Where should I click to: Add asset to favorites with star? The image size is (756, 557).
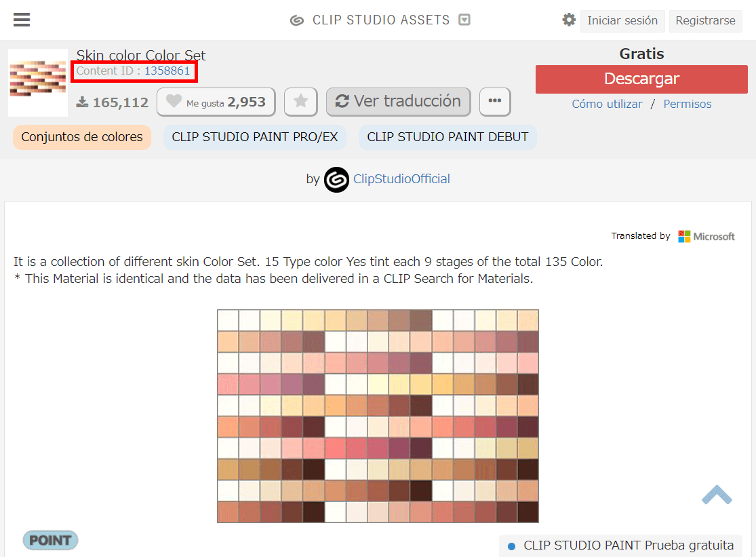(x=300, y=102)
